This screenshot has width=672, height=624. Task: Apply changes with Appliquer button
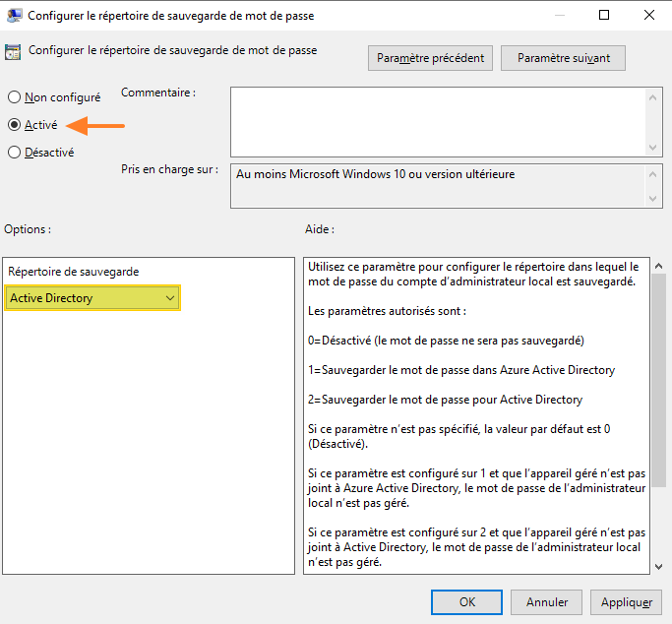coord(626,602)
